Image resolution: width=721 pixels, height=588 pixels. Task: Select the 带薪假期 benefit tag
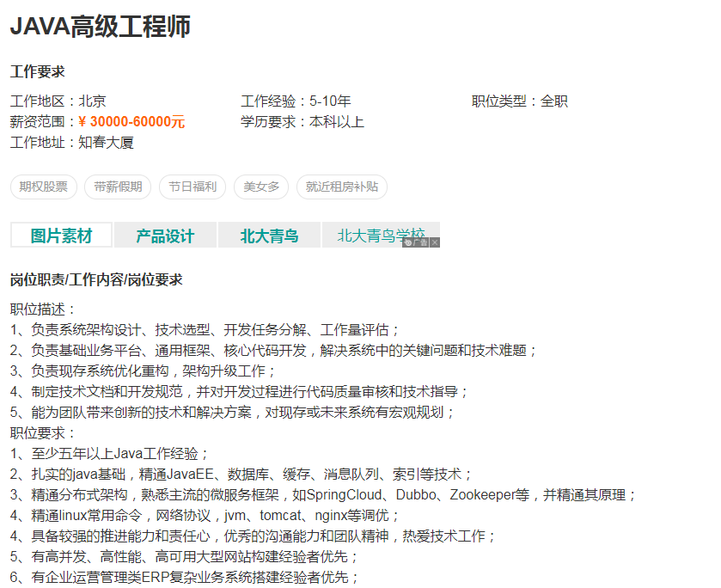[x=116, y=187]
